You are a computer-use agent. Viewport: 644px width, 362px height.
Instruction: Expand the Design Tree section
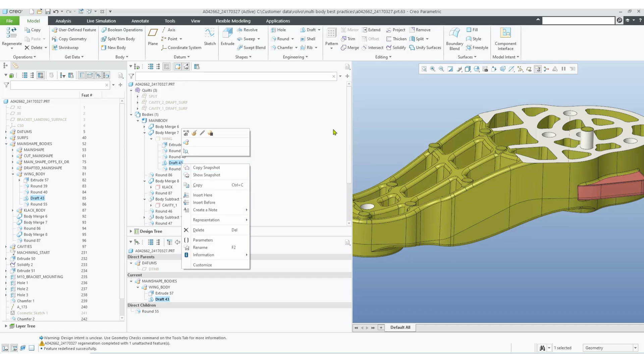coord(131,231)
